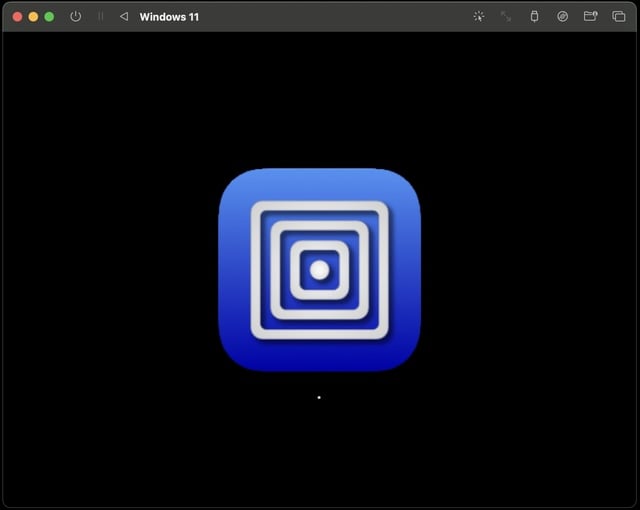Viewport: 640px width, 510px height.
Task: Click the innermost white square ring of logo
Action: point(296,270)
